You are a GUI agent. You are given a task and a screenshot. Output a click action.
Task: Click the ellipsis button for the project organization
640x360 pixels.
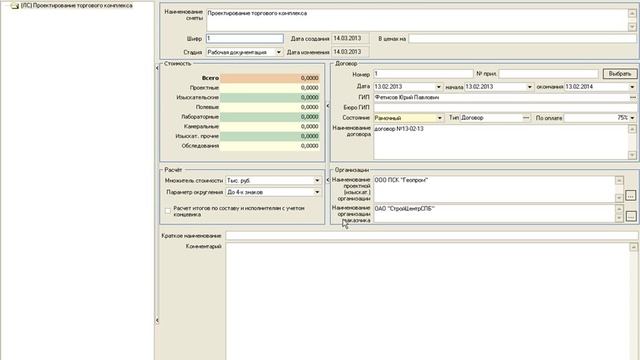(x=631, y=196)
